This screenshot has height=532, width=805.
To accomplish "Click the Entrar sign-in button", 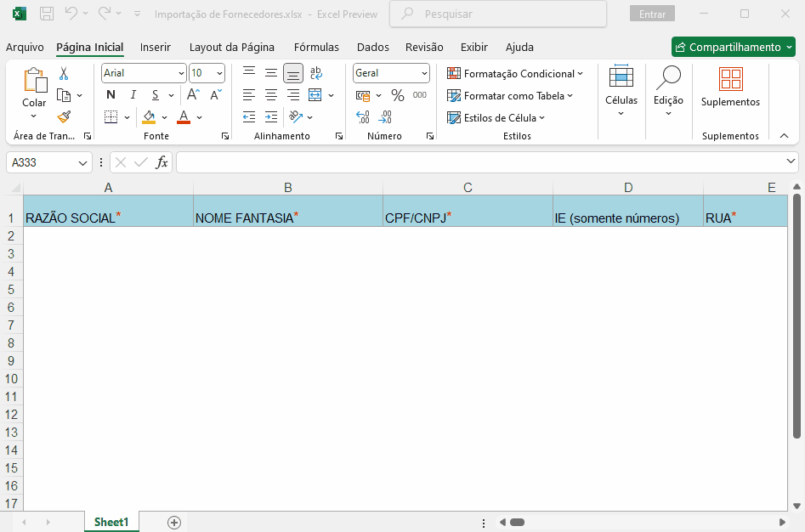I will (652, 14).
